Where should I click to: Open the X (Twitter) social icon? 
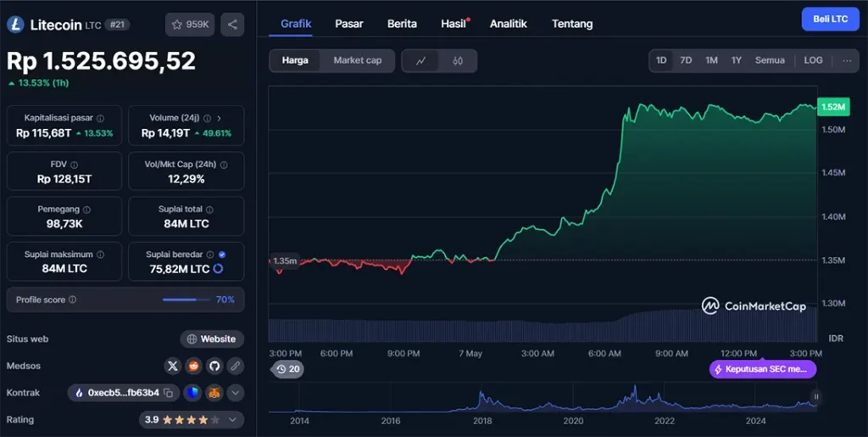pyautogui.click(x=173, y=366)
